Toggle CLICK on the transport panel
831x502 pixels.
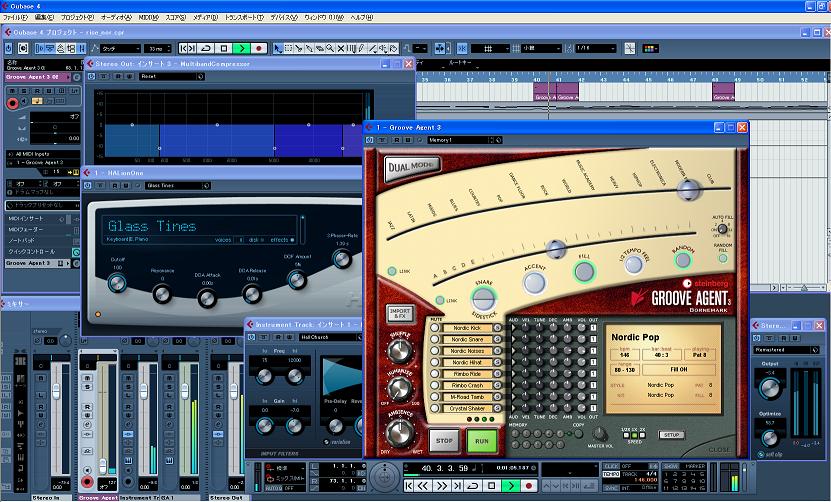[611, 466]
